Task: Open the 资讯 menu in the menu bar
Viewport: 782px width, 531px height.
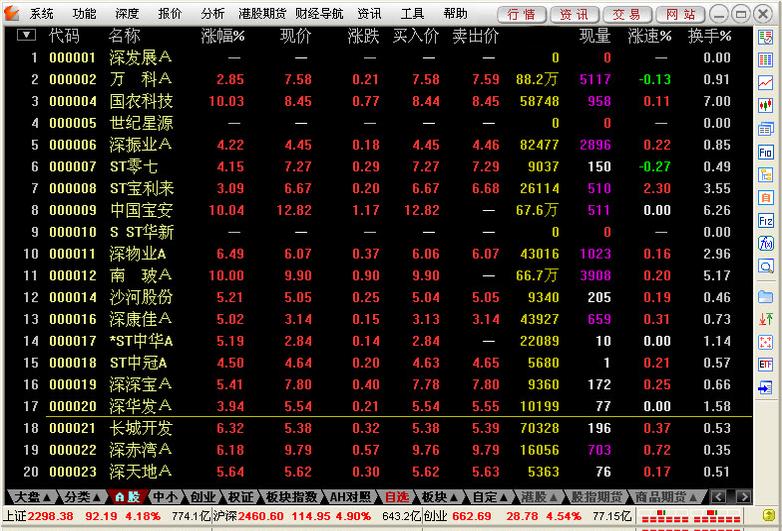Action: [370, 13]
